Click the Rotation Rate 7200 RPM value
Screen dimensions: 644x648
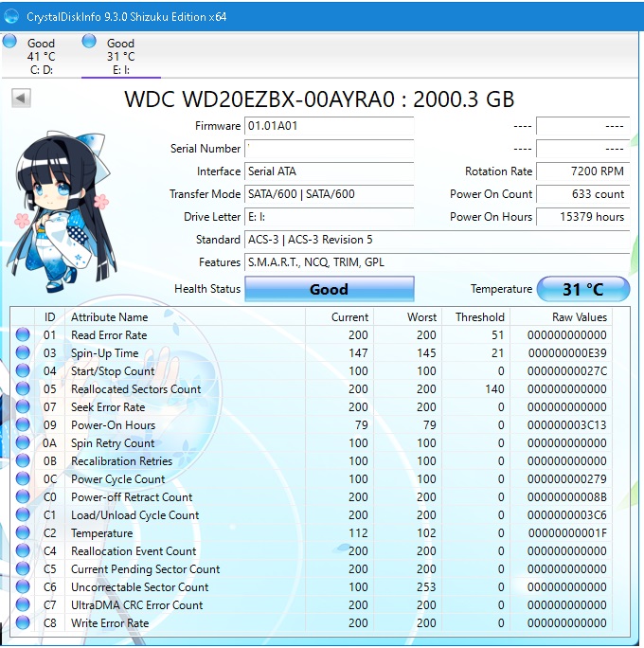pos(582,171)
